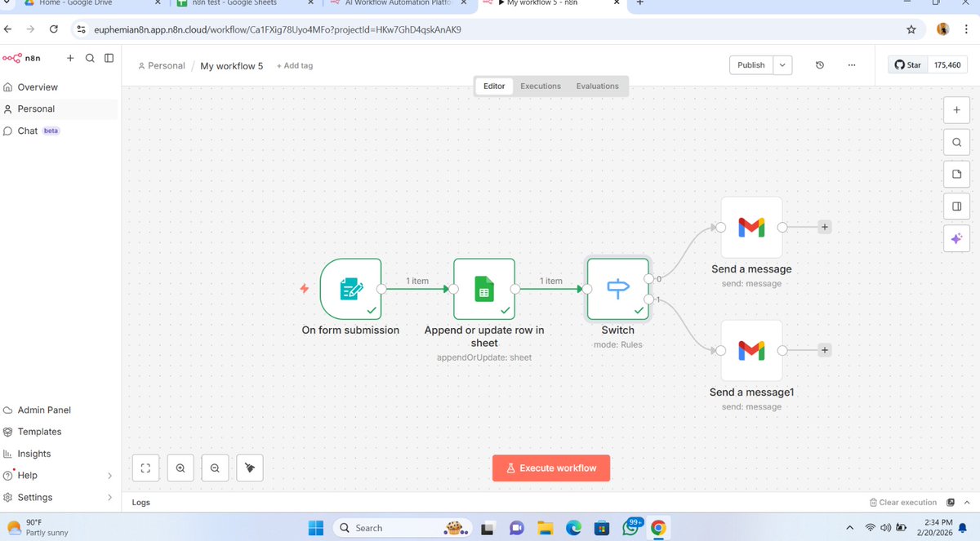The height and width of the screenshot is (541, 980).
Task: Click the GitHub Star button
Action: pyautogui.click(x=908, y=65)
